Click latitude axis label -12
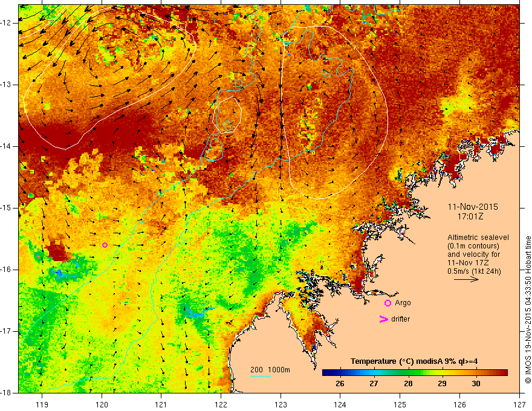Viewport: 532px width, 411px height. tap(6, 23)
